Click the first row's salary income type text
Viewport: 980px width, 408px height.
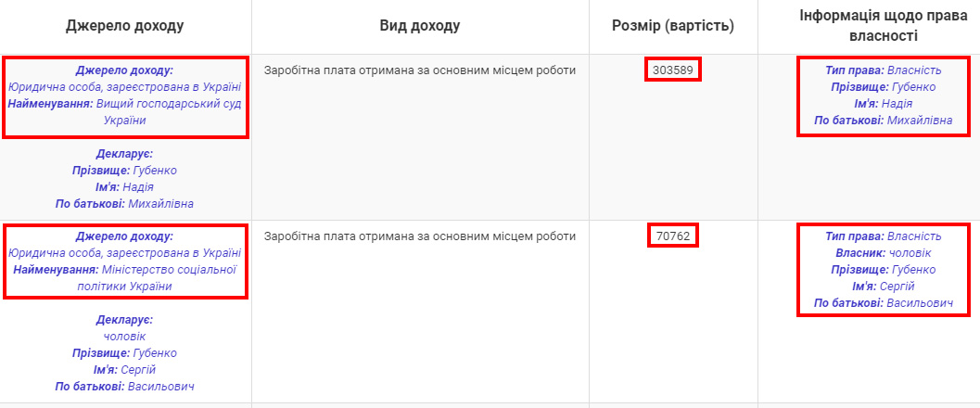tap(420, 70)
